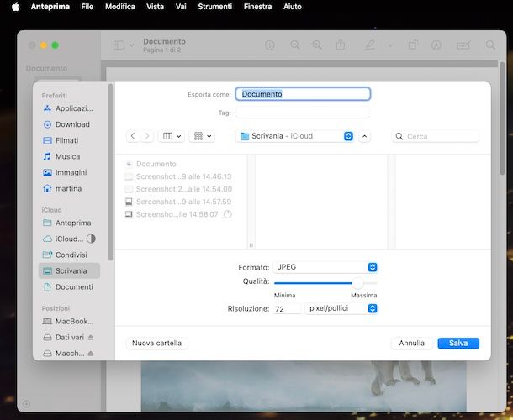The height and width of the screenshot is (420, 513).
Task: Open the Aiuto menu
Action: pyautogui.click(x=292, y=7)
